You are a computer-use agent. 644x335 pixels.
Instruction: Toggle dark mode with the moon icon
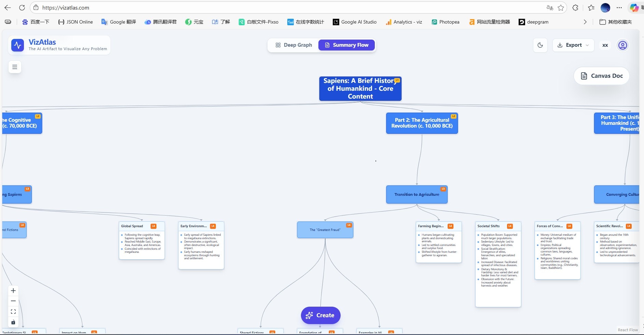point(540,45)
